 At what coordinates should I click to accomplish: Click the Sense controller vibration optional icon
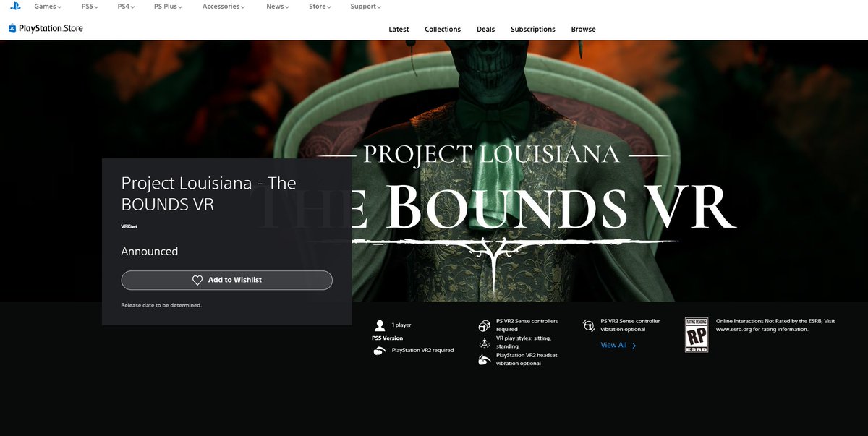589,325
